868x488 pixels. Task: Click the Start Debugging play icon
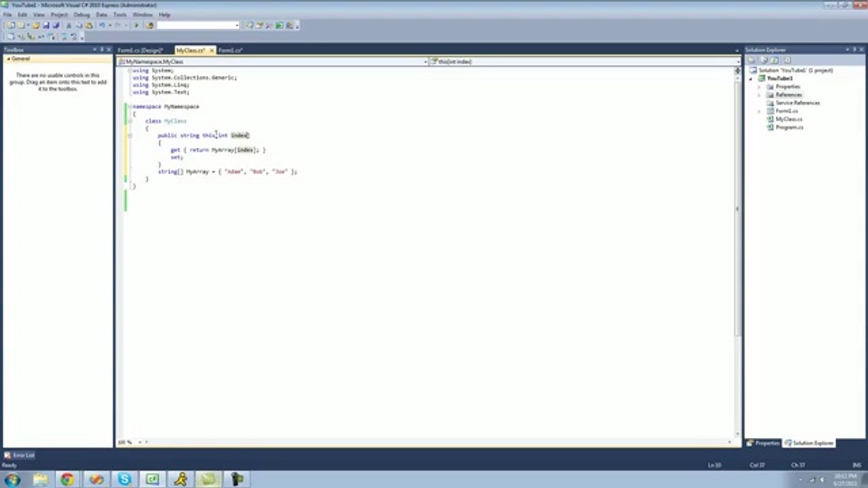[136, 25]
